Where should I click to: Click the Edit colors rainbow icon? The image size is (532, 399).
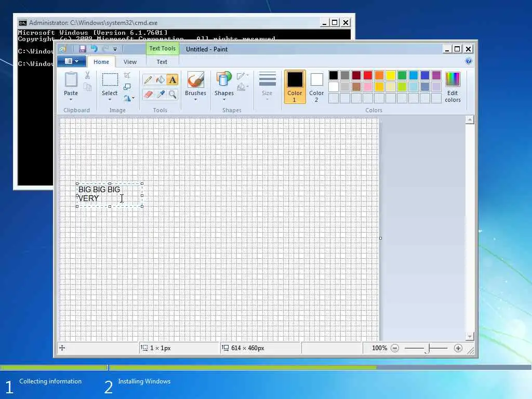tap(453, 79)
